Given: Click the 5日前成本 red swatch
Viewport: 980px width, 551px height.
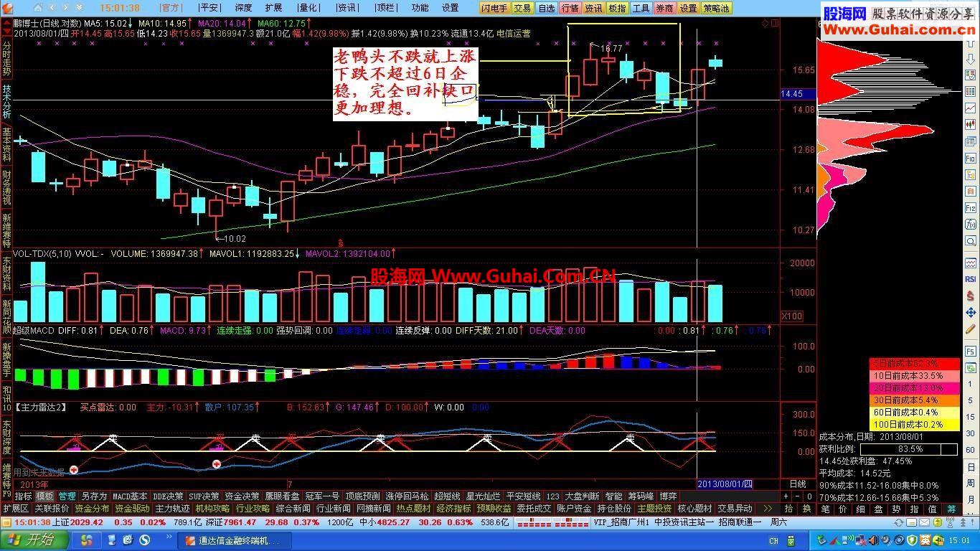Looking at the screenshot, I should tap(914, 364).
